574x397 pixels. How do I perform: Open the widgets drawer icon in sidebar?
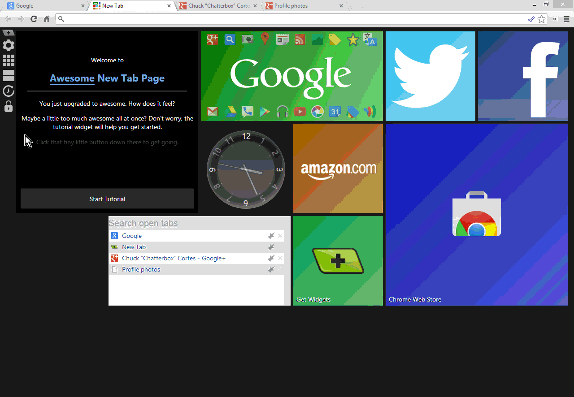8,33
